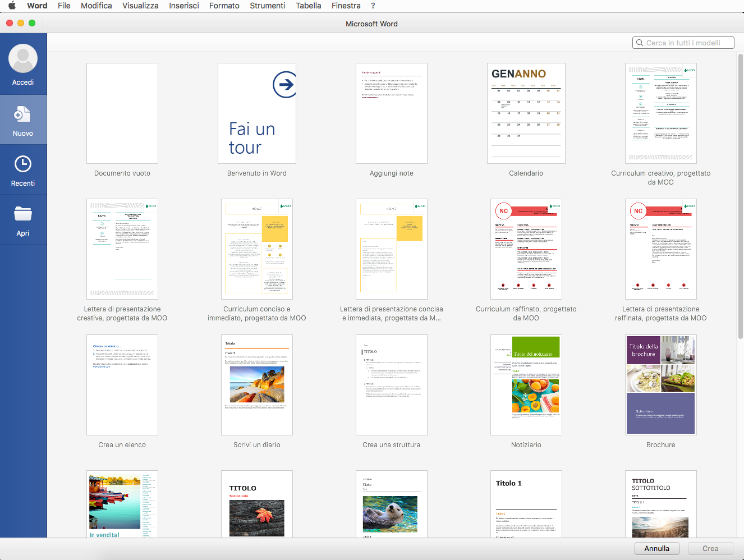
Task: Select the Scrivi un diario template
Action: click(x=257, y=385)
